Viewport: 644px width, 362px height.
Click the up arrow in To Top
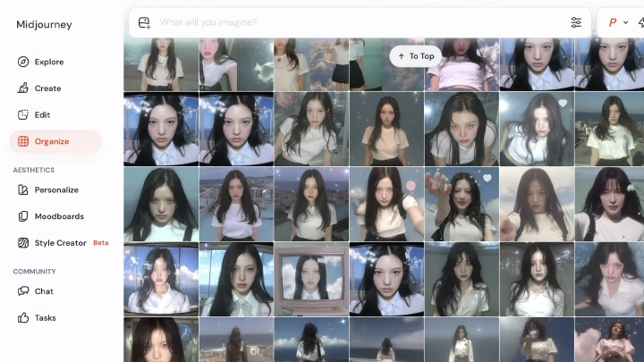pos(402,56)
